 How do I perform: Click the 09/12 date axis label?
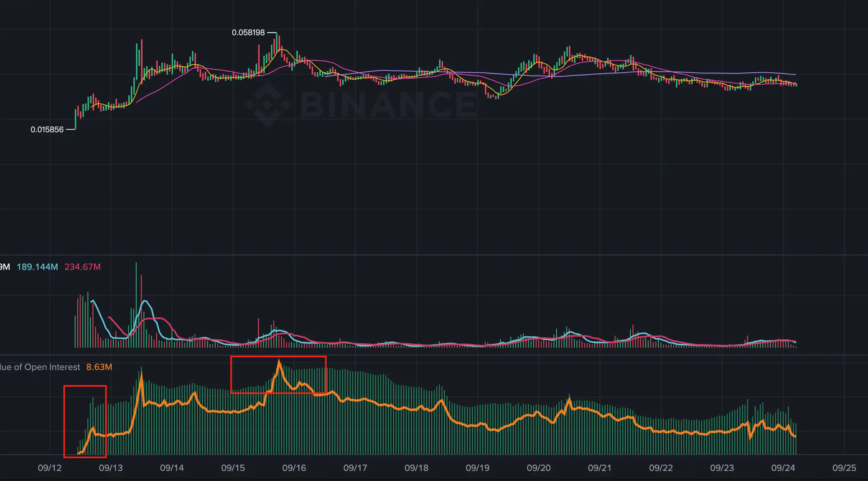[x=49, y=468]
